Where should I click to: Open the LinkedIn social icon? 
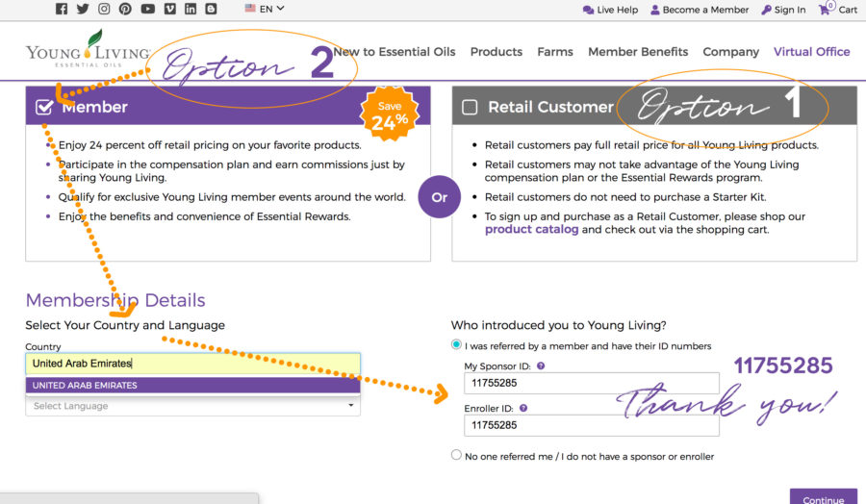[191, 9]
